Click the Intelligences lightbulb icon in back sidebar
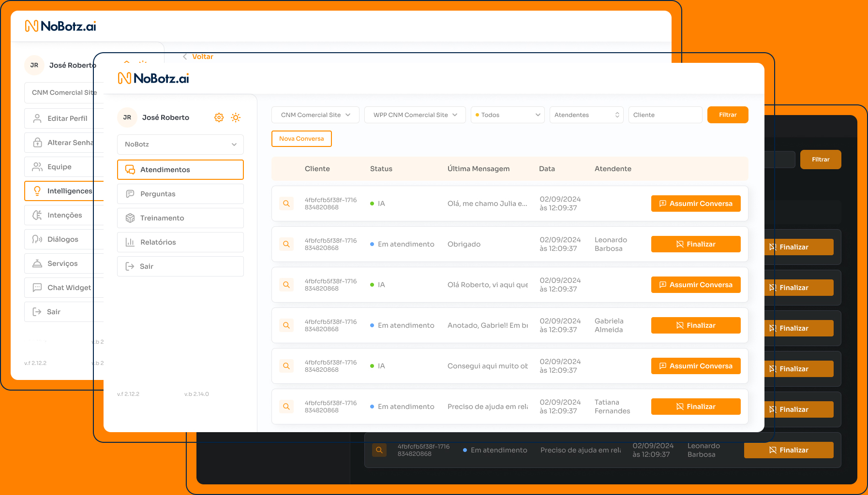The width and height of the screenshot is (868, 495). click(37, 191)
